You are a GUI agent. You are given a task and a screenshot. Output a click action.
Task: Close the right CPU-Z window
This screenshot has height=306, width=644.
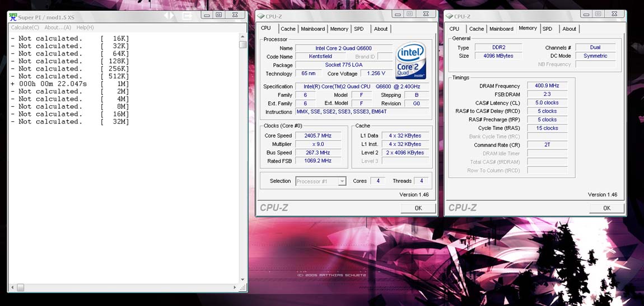(614, 13)
